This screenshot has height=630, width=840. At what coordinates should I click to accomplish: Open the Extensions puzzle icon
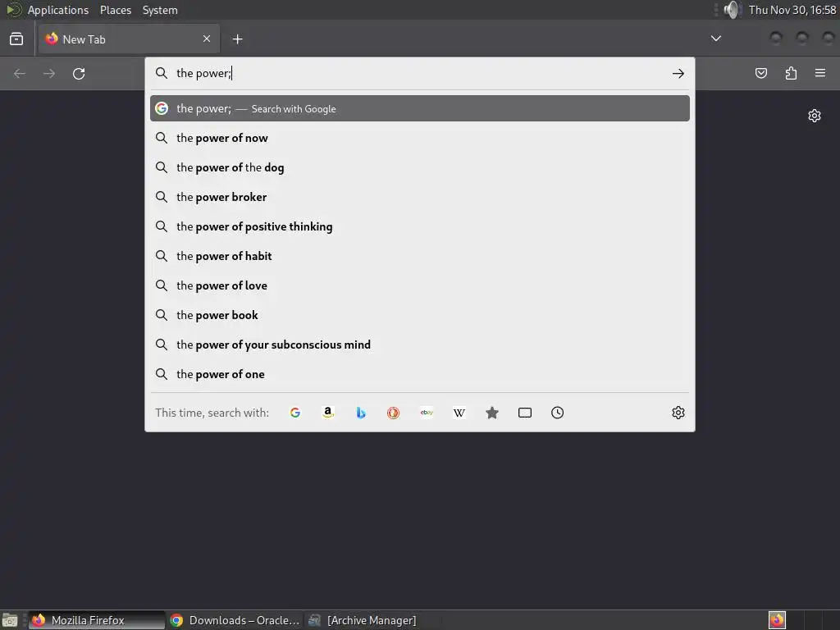(791, 73)
